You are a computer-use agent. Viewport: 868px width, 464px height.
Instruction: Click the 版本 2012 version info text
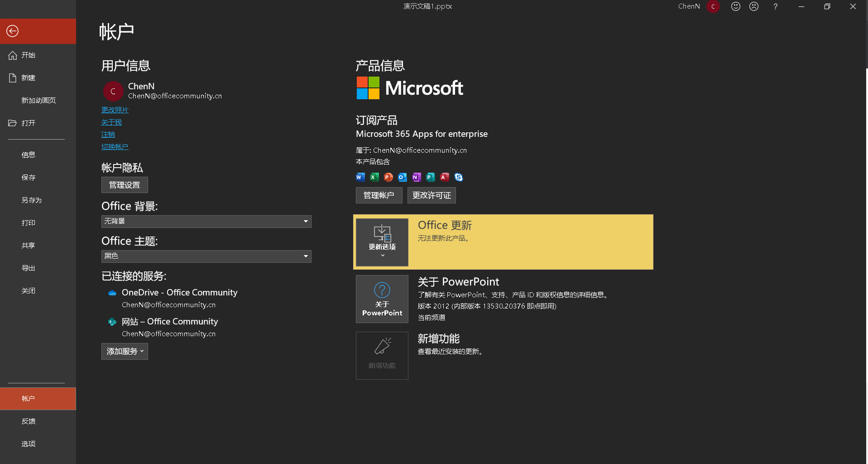pyautogui.click(x=487, y=306)
